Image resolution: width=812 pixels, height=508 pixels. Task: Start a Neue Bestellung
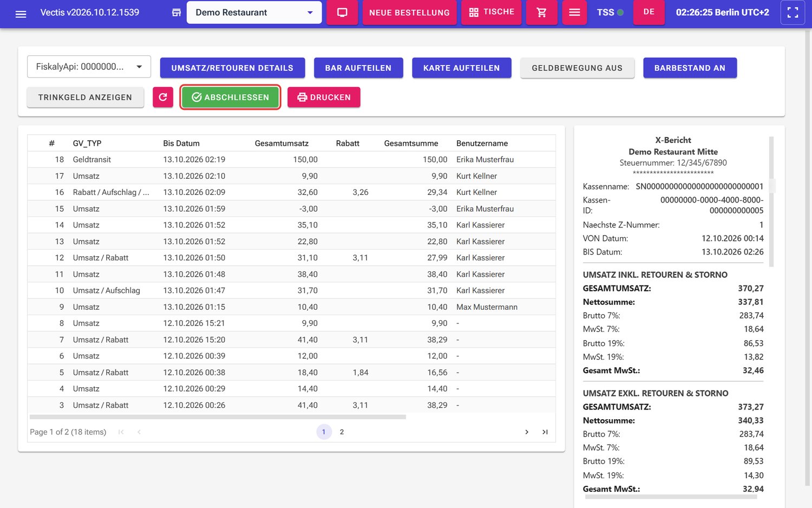(409, 12)
